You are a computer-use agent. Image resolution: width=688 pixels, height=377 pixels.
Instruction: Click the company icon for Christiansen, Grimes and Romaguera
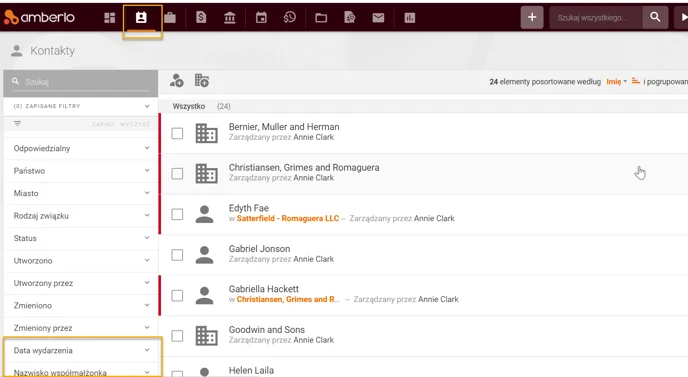206,174
